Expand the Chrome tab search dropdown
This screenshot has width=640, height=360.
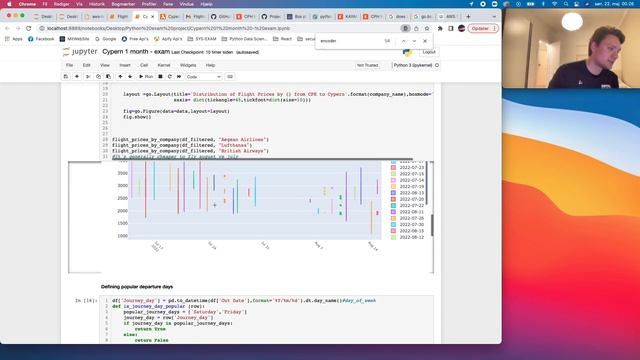(x=494, y=17)
